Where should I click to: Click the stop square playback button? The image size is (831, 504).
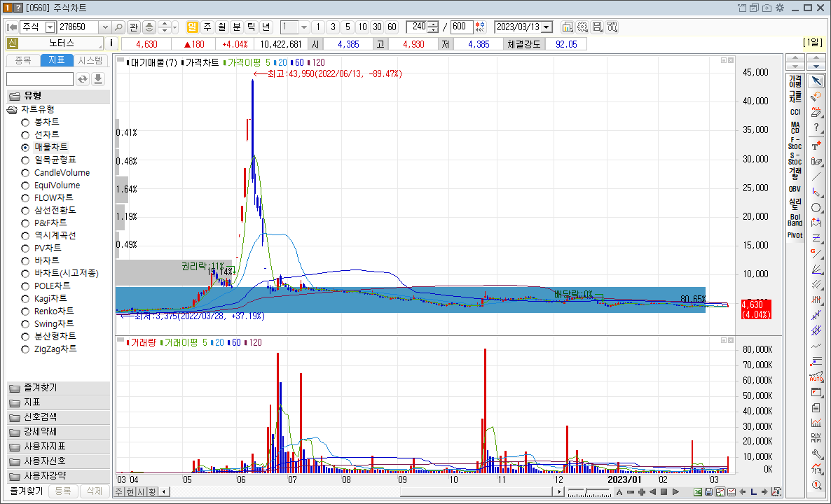(x=664, y=492)
